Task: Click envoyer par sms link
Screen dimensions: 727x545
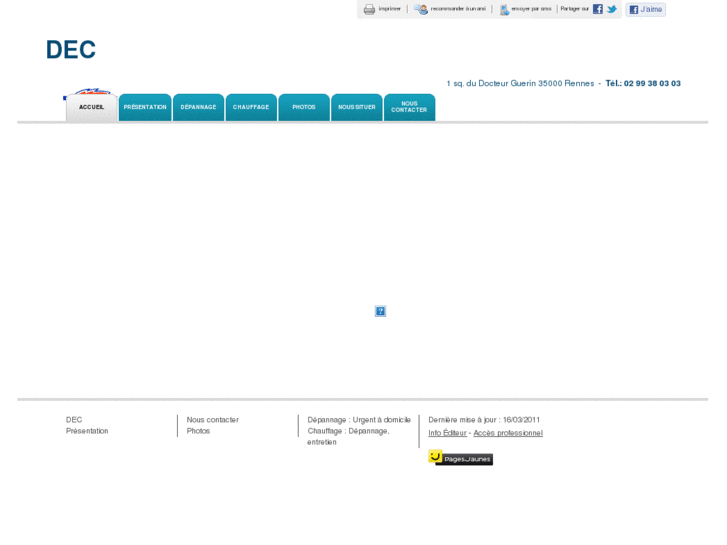Action: coord(531,9)
